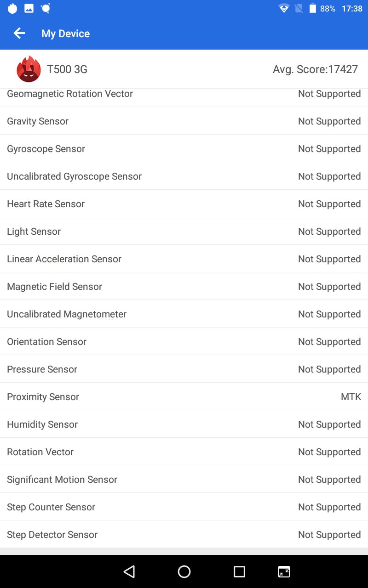Tap the screenshot capture icon in navigation bar
Screen dimensions: 368x588
click(x=284, y=571)
